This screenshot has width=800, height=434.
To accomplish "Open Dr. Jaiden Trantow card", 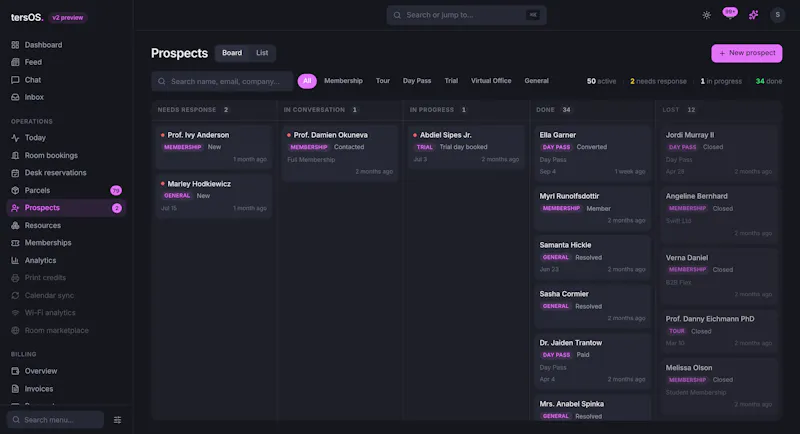I will tap(592, 361).
